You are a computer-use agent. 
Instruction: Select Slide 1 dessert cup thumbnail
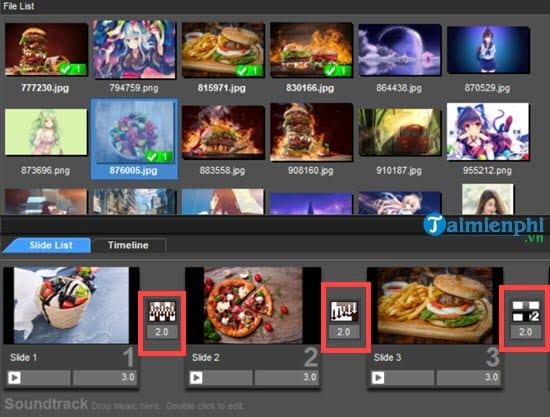[x=71, y=305]
